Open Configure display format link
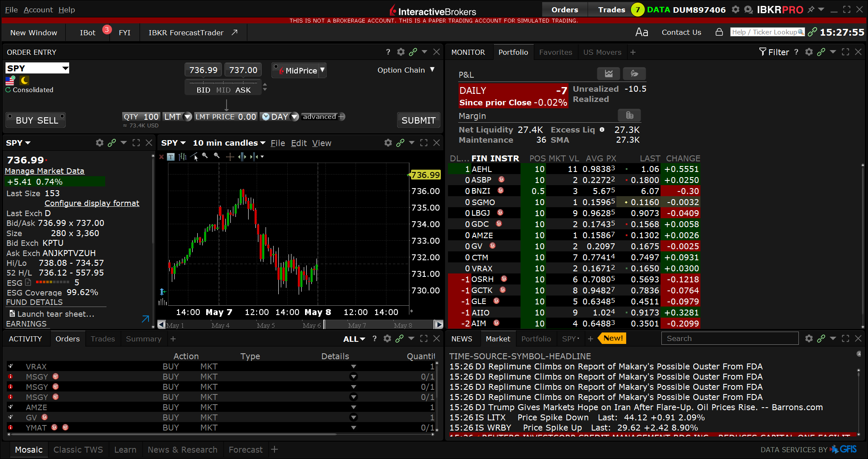The width and height of the screenshot is (868, 459). point(92,203)
